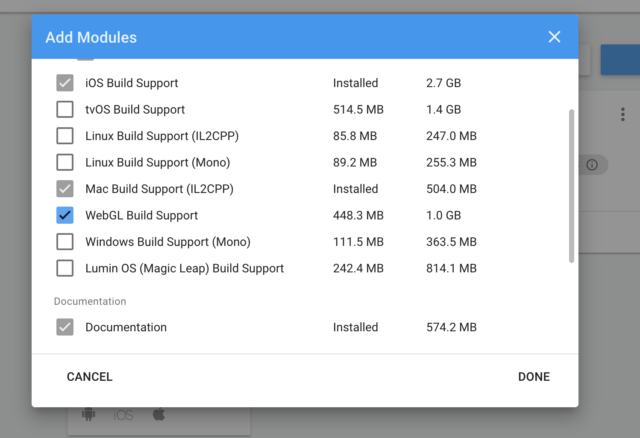Viewport: 640px width, 438px height.
Task: Click the installed Documentation checkbox
Action: click(x=65, y=327)
